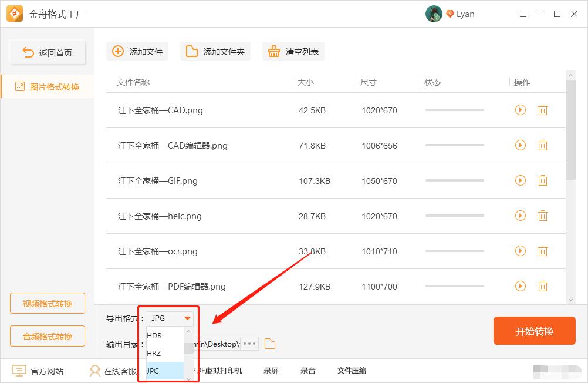Click the 金舟格式工厂 app logo
The height and width of the screenshot is (383, 588).
pos(15,14)
